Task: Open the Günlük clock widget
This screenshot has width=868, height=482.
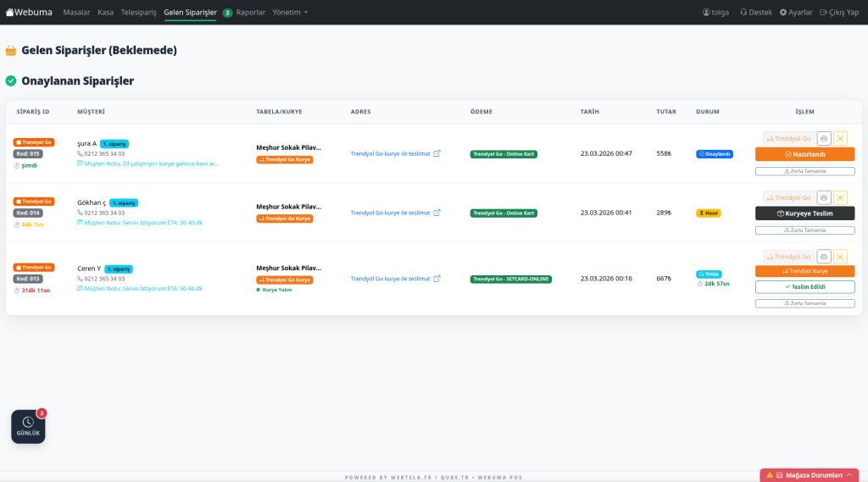Action: point(28,426)
